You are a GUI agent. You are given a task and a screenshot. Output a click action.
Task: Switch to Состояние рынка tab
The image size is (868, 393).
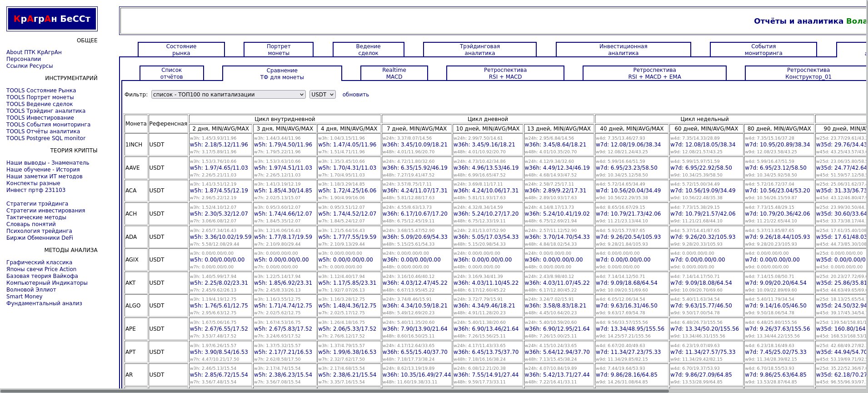[181, 50]
